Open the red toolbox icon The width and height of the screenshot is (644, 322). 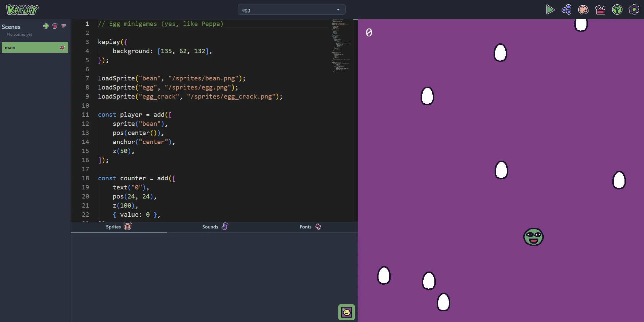tap(600, 10)
